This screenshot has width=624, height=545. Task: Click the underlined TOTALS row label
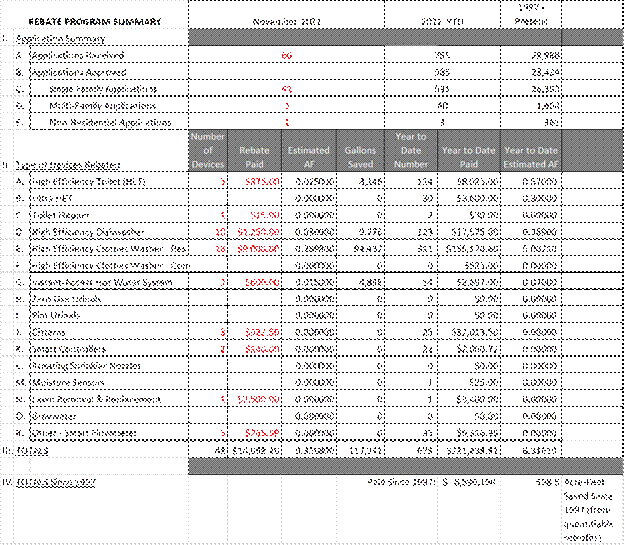click(32, 450)
